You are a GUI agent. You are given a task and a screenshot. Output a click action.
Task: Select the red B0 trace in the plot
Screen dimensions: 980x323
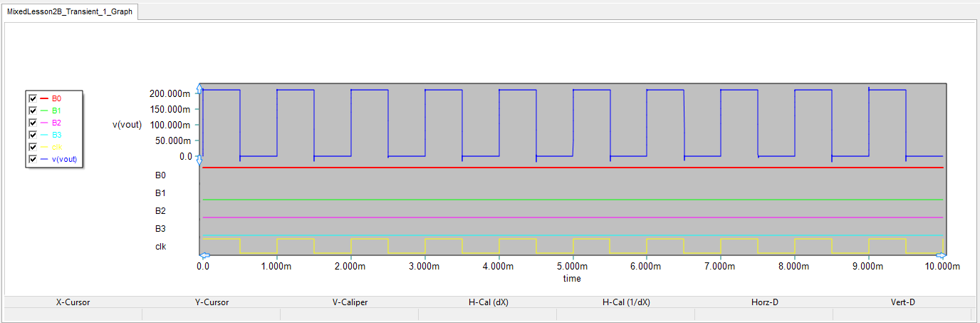[x=573, y=168]
